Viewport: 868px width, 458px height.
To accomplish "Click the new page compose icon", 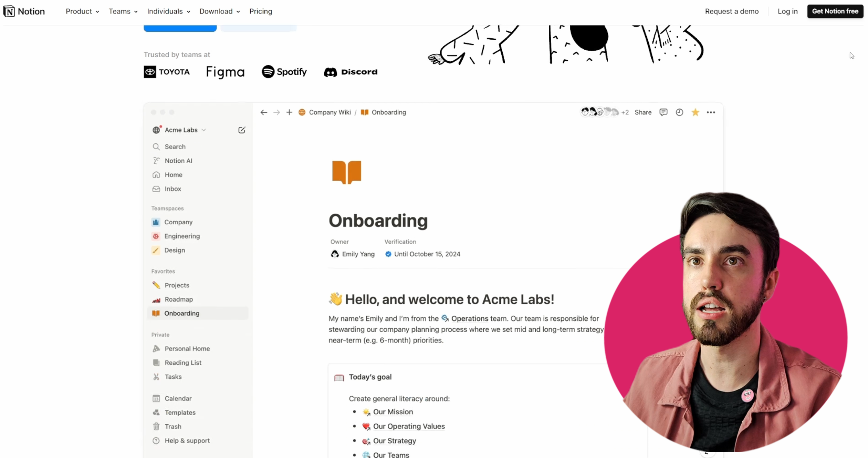I will tap(242, 130).
